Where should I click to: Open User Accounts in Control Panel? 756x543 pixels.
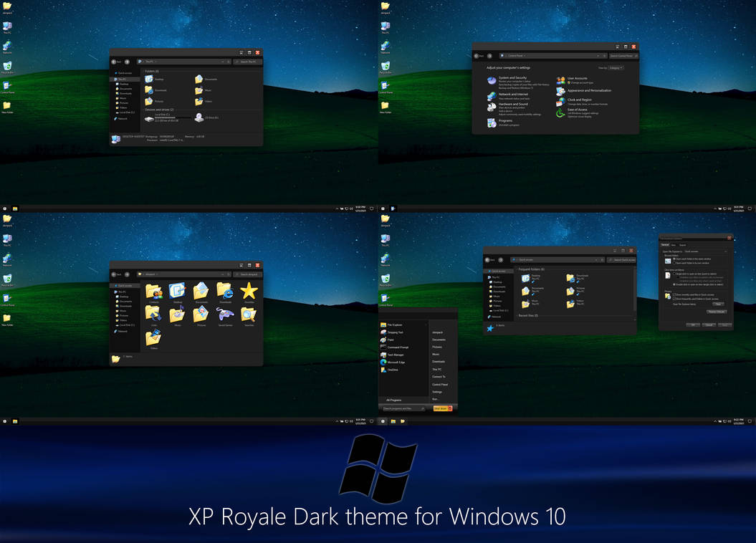pos(577,78)
